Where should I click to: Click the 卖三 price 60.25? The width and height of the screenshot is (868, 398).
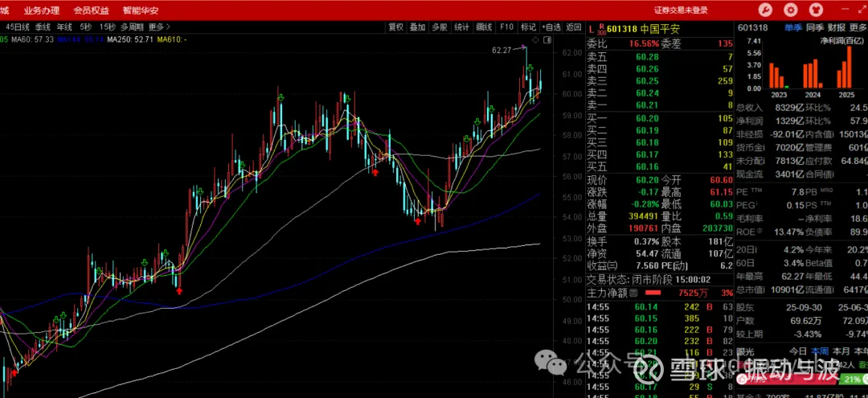coord(647,81)
